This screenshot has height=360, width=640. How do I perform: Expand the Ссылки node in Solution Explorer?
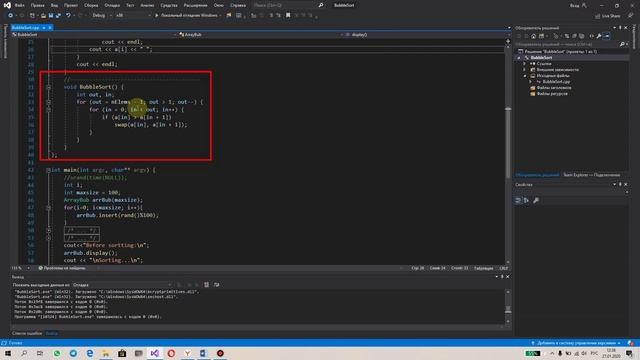click(525, 64)
